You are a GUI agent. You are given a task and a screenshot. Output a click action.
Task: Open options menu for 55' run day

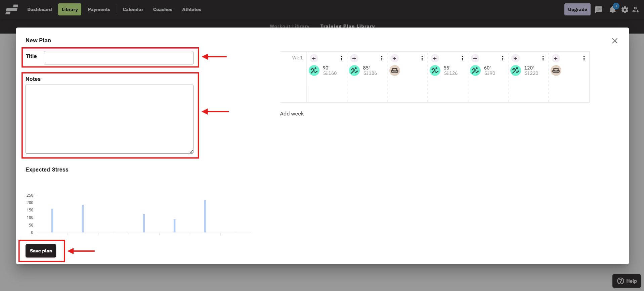coord(462,58)
